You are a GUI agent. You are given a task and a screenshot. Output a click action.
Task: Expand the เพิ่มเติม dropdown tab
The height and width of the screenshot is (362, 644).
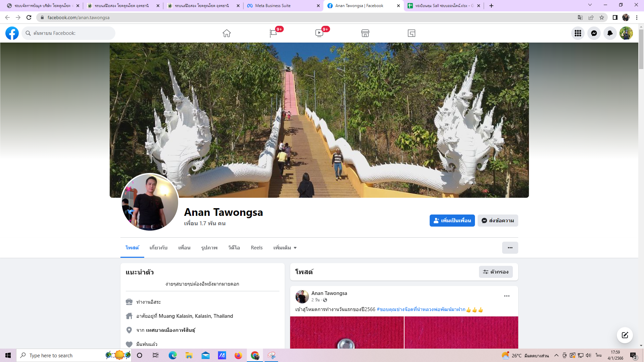(x=285, y=248)
